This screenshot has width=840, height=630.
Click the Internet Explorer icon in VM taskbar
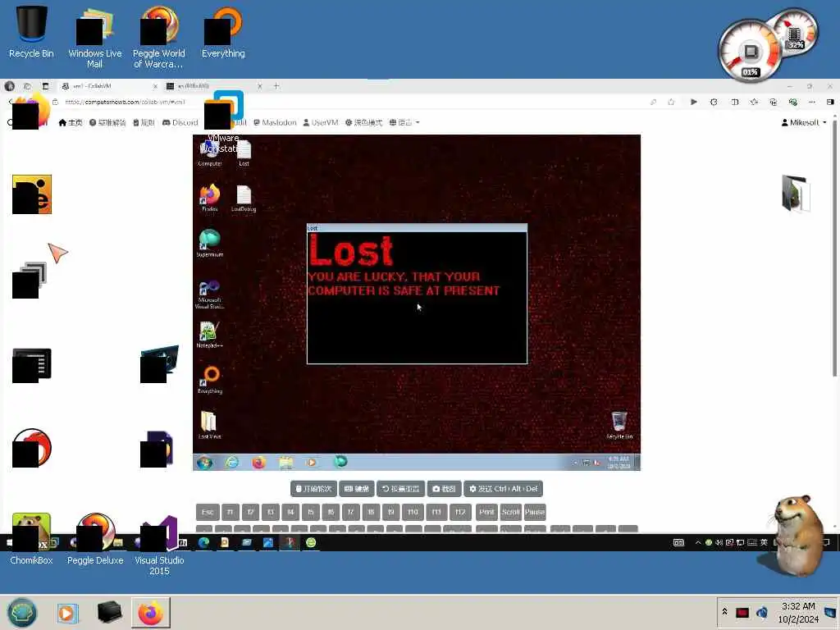coord(232,462)
